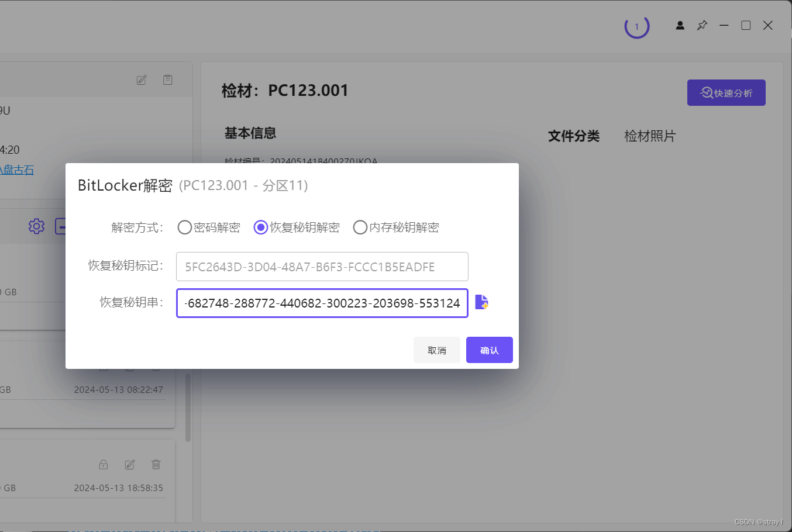Screen dimensions: 792x532
Task: Click timestamp 2024-05-13 08:22:47
Action: tap(119, 389)
